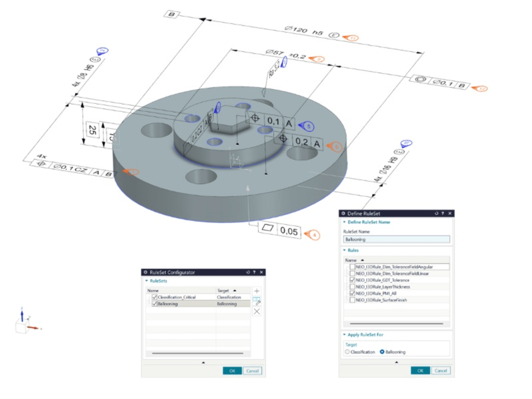532x399 pixels.
Task: Click gear icon in RuleSet Configurator title bar
Action: pos(145,272)
